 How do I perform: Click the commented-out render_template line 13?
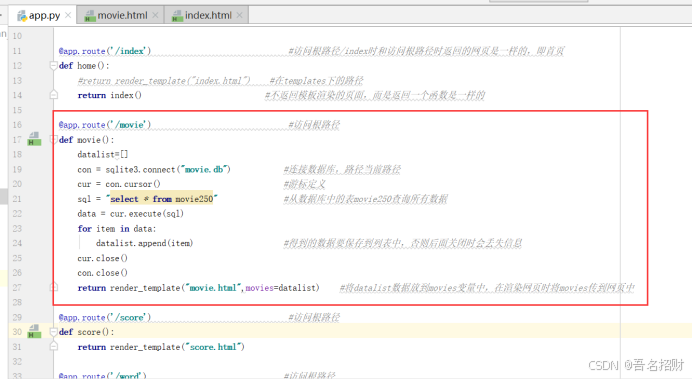click(164, 81)
